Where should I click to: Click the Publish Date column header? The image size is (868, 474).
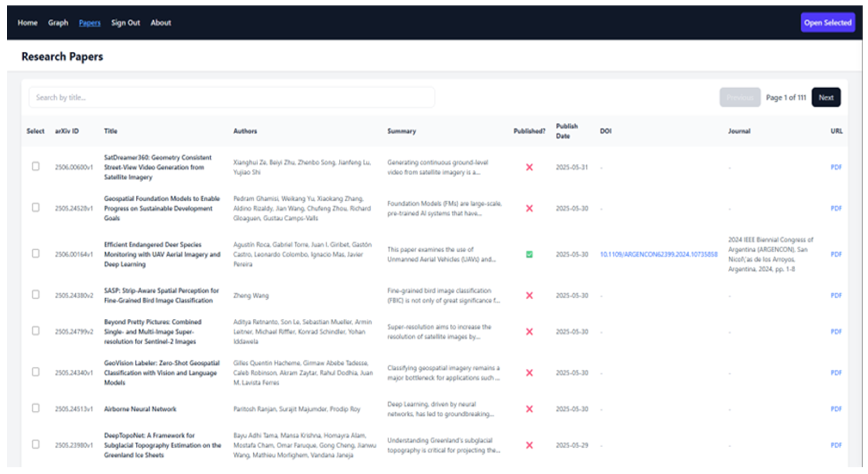click(566, 131)
